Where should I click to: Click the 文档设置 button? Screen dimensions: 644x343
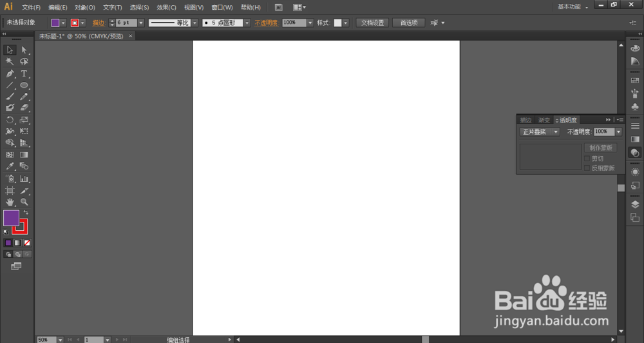pos(372,23)
